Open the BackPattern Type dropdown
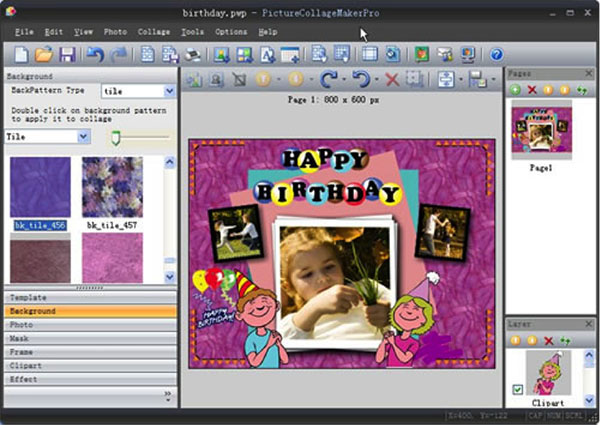Image resolution: width=600 pixels, height=425 pixels. pyautogui.click(x=168, y=91)
